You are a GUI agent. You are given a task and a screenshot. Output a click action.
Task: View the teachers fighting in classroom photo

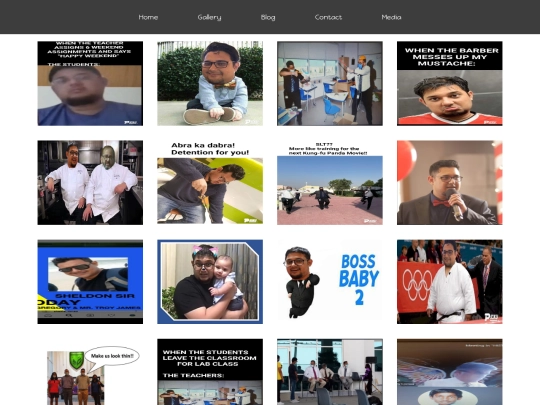pyautogui.click(x=330, y=83)
